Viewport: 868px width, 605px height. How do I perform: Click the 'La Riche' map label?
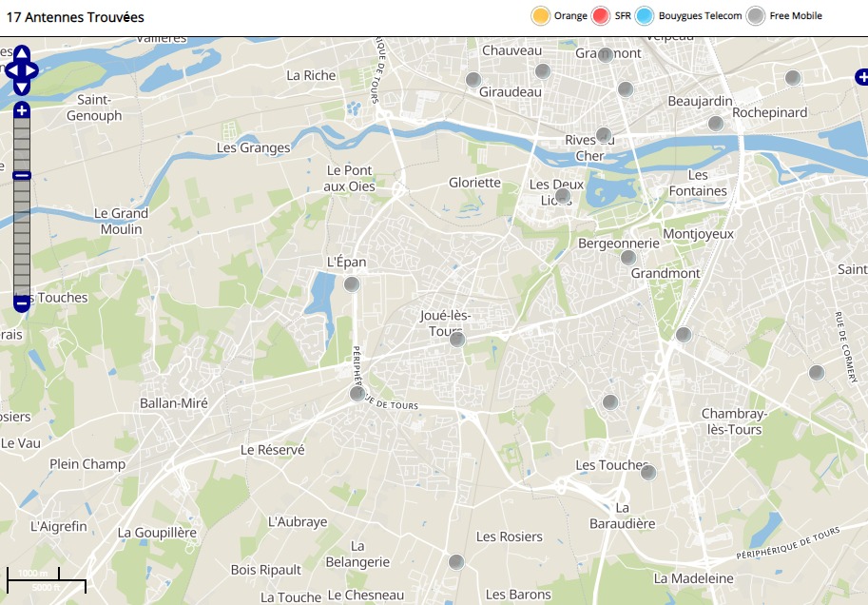(x=311, y=75)
